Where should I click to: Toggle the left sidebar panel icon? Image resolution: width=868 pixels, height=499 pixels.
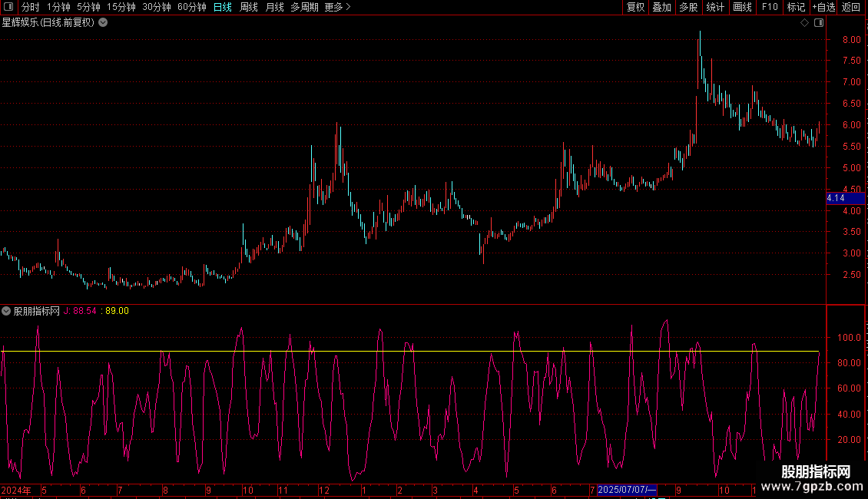tap(8, 7)
